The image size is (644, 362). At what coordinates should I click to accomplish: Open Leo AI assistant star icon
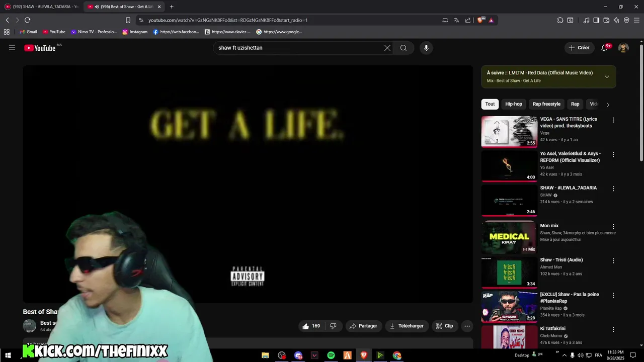coord(616,20)
